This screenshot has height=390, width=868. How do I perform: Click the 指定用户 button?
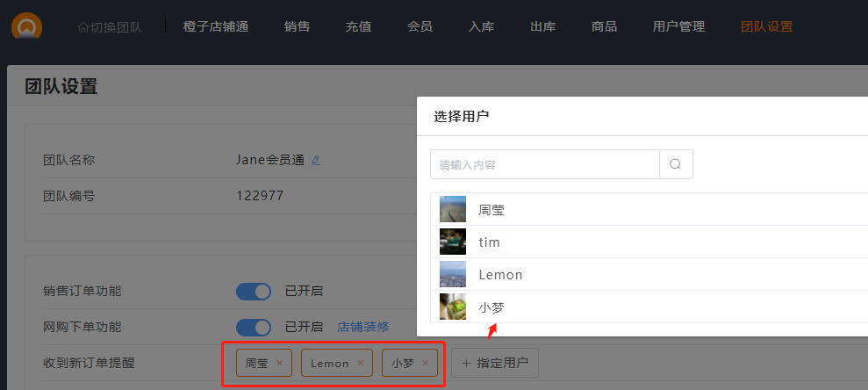point(495,363)
